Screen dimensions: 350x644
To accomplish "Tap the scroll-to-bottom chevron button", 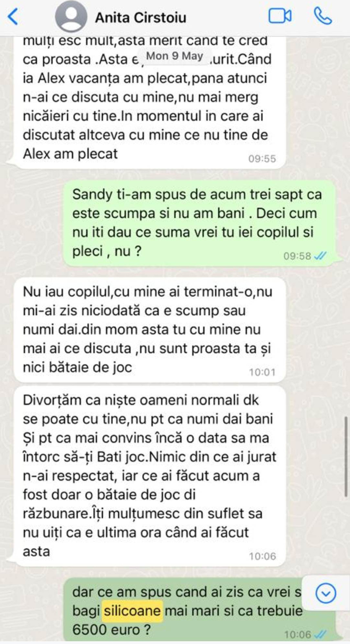I will point(325,594).
